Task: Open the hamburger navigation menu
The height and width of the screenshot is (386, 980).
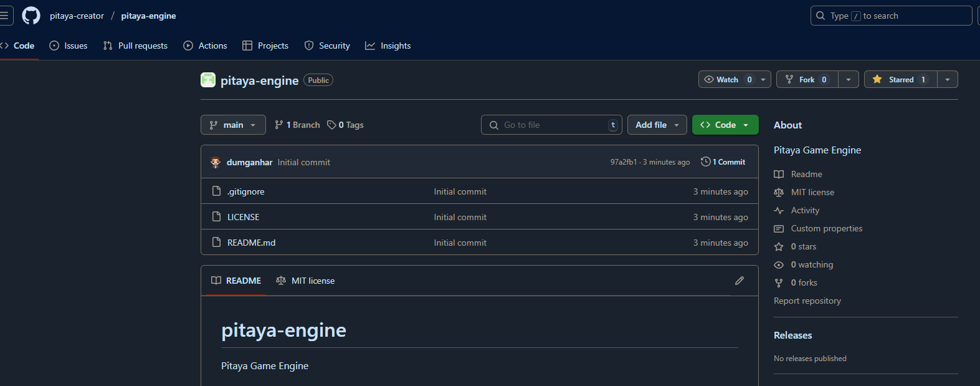Action: [4, 16]
